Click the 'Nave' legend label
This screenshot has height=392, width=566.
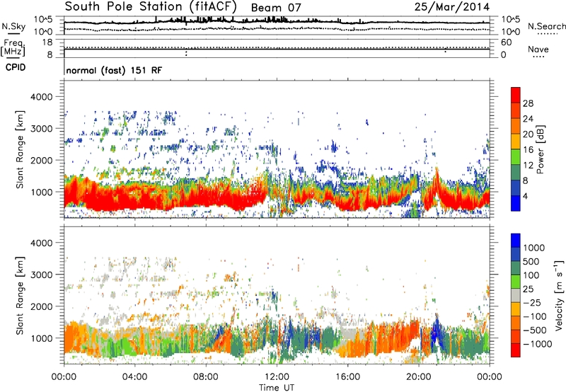538,49
